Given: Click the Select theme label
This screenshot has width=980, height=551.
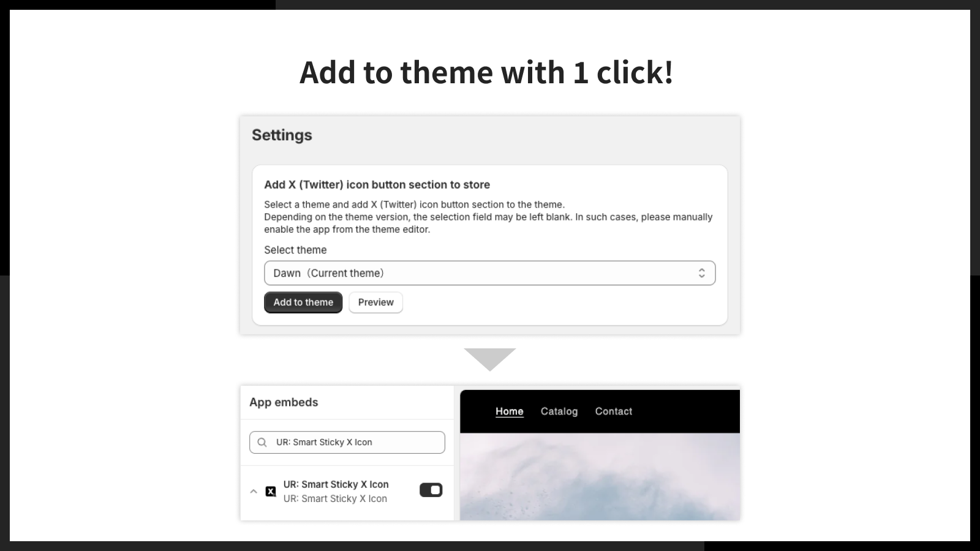Looking at the screenshot, I should click(295, 250).
